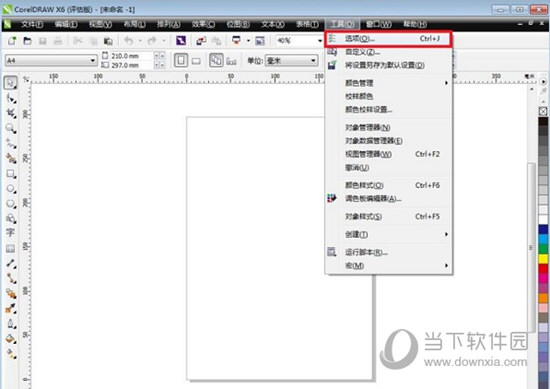
Task: Select the Polygon tool
Action: click(11, 204)
